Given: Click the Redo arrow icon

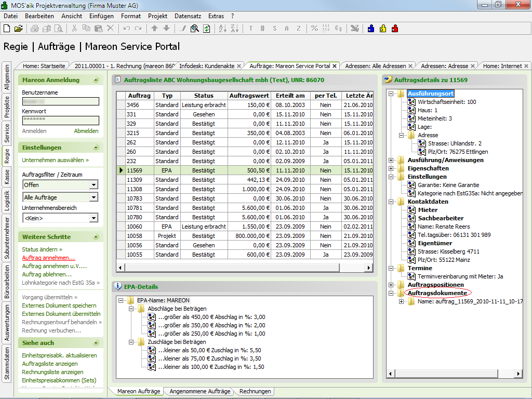Looking at the screenshot, I should click(x=138, y=29).
